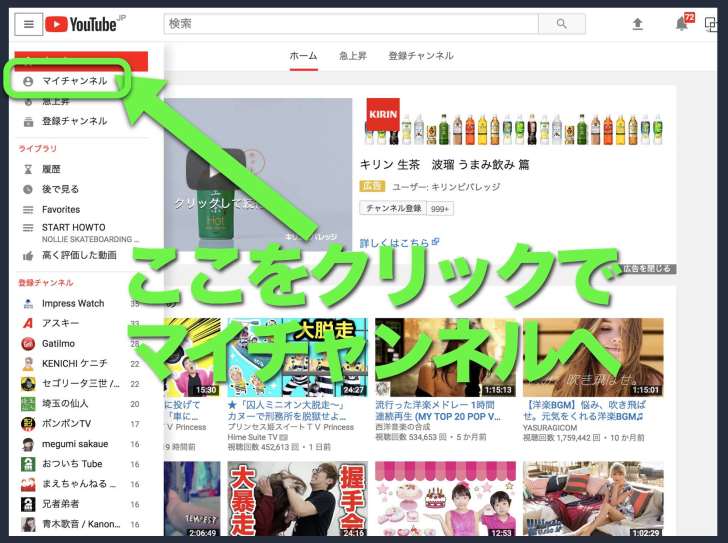728x543 pixels.
Task: Open the キリン 生茶 ad title
Action: (x=444, y=165)
